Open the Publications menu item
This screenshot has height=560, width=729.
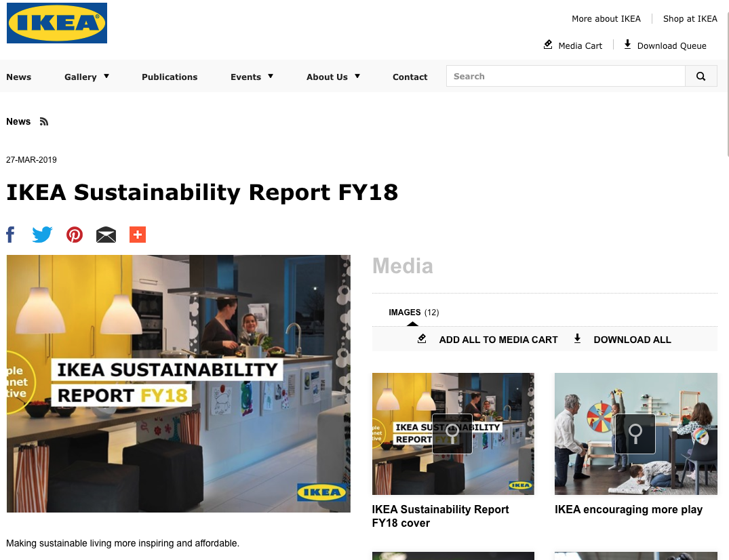[x=170, y=77]
